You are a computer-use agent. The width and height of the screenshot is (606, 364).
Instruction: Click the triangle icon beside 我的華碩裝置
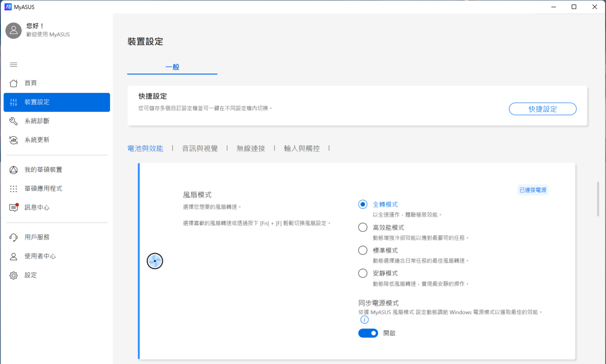(14, 170)
